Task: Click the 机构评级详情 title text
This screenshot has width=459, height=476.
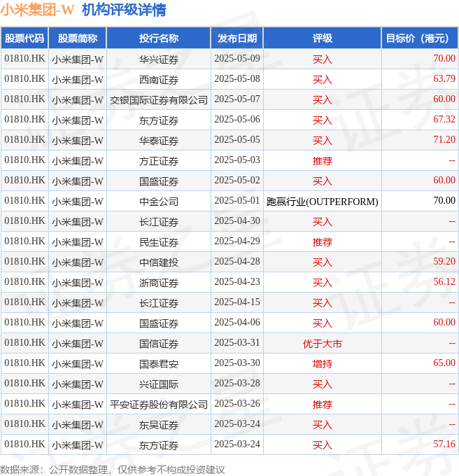Action: [124, 10]
